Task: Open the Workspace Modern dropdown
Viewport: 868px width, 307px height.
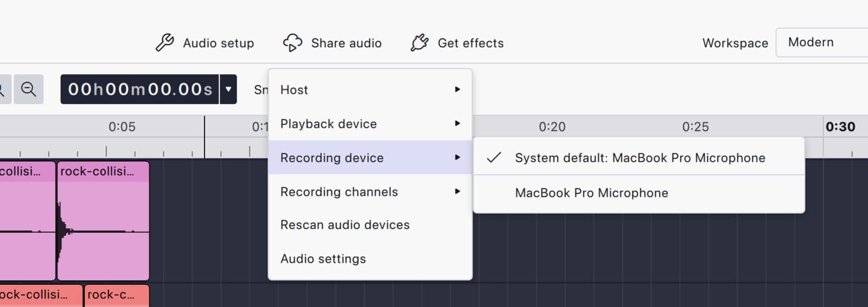Action: tap(822, 42)
